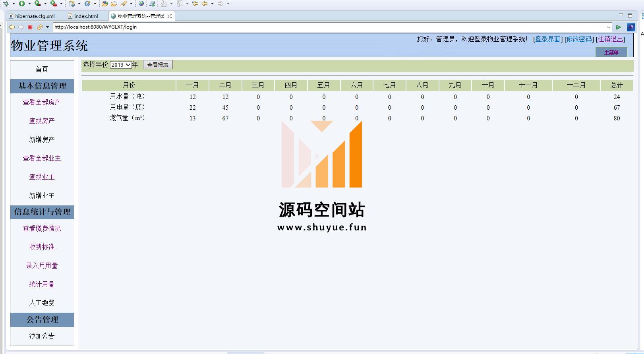Click the Search flashlight icon in toolbar

click(x=124, y=4)
